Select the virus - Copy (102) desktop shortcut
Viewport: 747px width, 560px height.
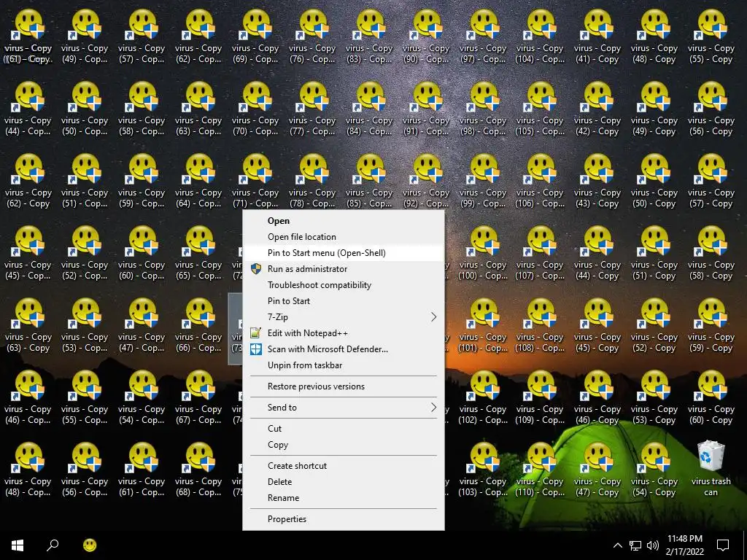[483, 399]
